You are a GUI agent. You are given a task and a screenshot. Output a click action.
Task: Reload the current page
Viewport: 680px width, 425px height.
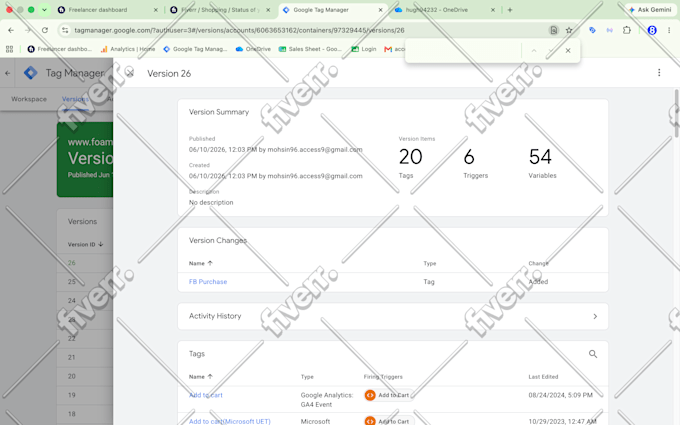45,30
